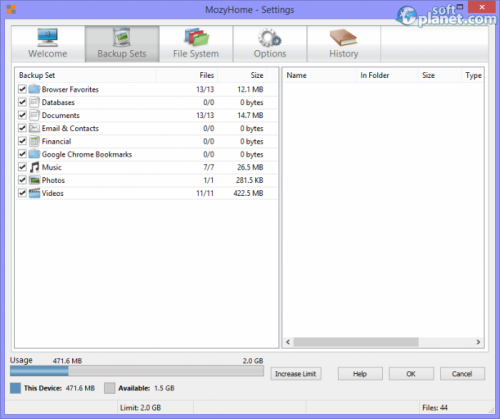This screenshot has width=500, height=419.
Task: Open the History tab
Action: click(344, 44)
